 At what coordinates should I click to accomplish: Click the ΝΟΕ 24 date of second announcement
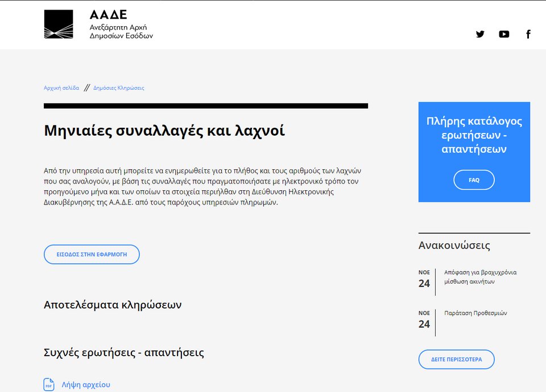click(424, 318)
